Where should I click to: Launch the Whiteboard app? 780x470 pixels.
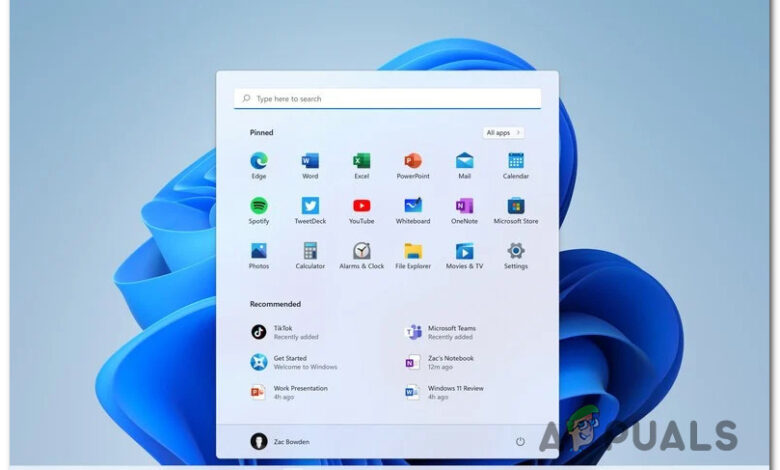(413, 206)
